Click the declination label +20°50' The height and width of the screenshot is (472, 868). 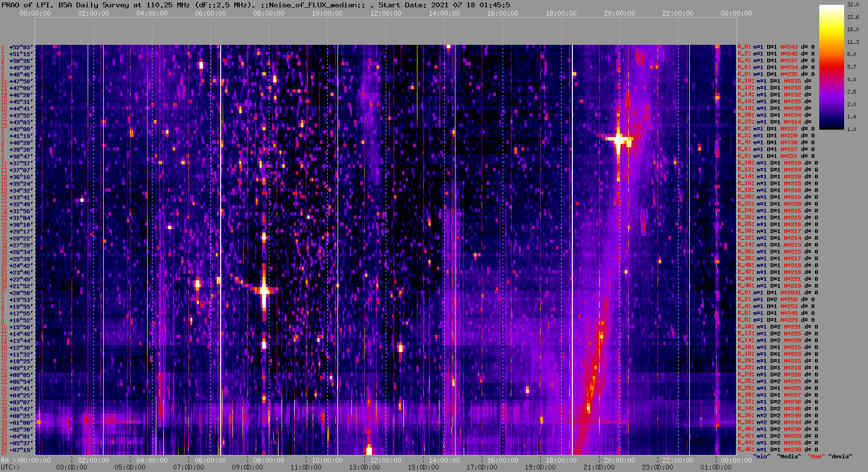pos(21,293)
